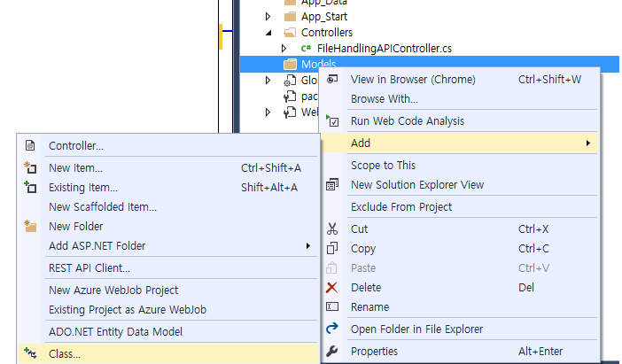Click the Controller document icon
This screenshot has height=364, width=622.
click(x=30, y=145)
